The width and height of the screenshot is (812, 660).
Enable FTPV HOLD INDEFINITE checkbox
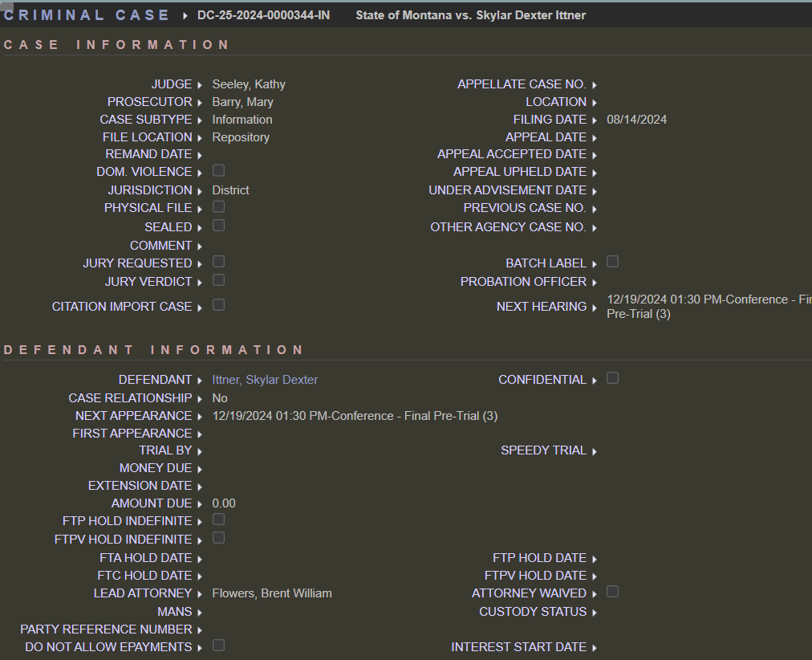click(218, 538)
